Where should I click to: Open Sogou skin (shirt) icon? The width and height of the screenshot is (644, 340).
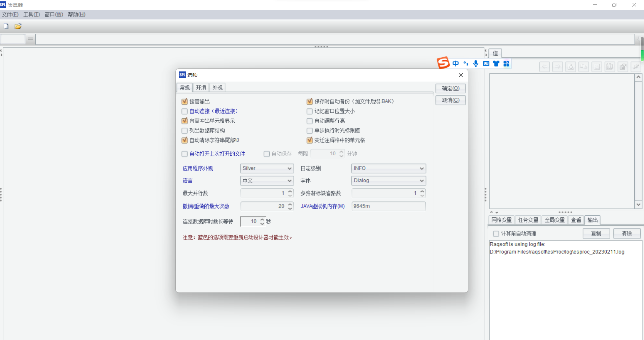pyautogui.click(x=496, y=63)
